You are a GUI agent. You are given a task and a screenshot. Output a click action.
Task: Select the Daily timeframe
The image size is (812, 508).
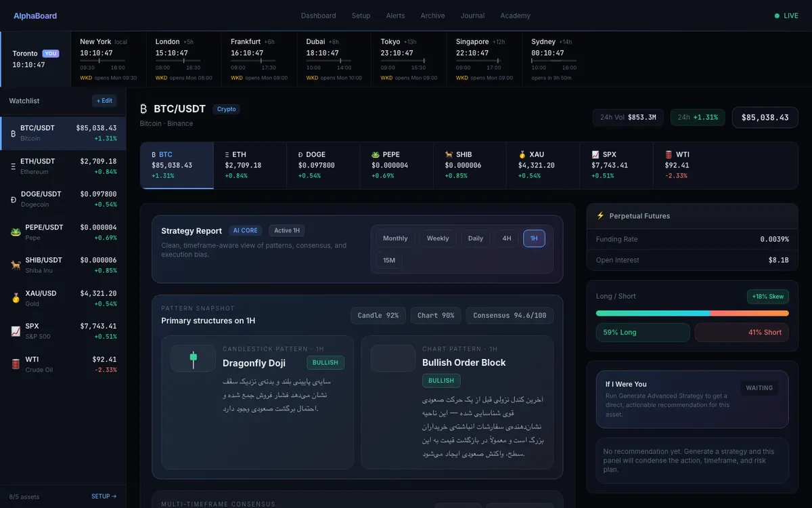(x=476, y=238)
